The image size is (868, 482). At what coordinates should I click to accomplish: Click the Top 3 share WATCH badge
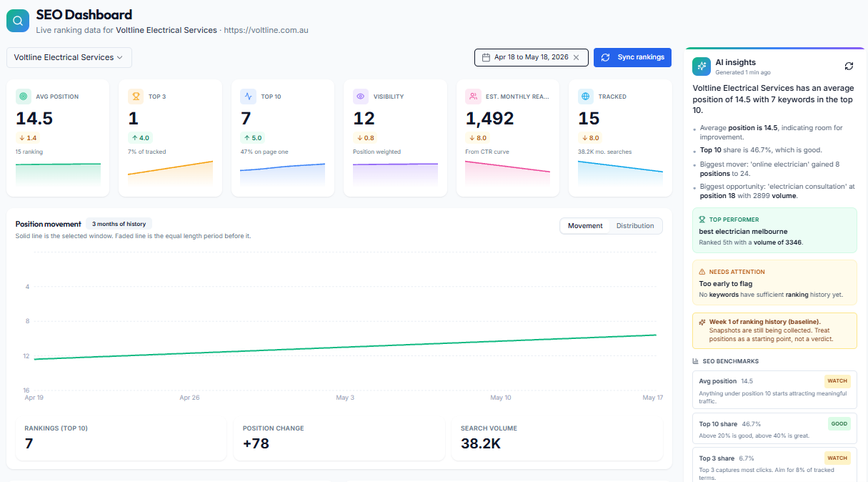[837, 458]
